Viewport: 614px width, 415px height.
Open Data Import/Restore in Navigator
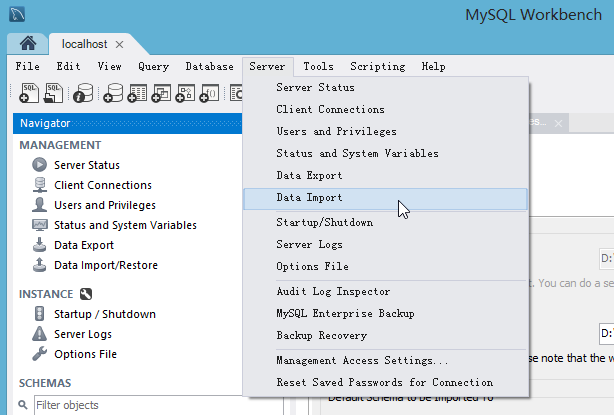pos(106,265)
